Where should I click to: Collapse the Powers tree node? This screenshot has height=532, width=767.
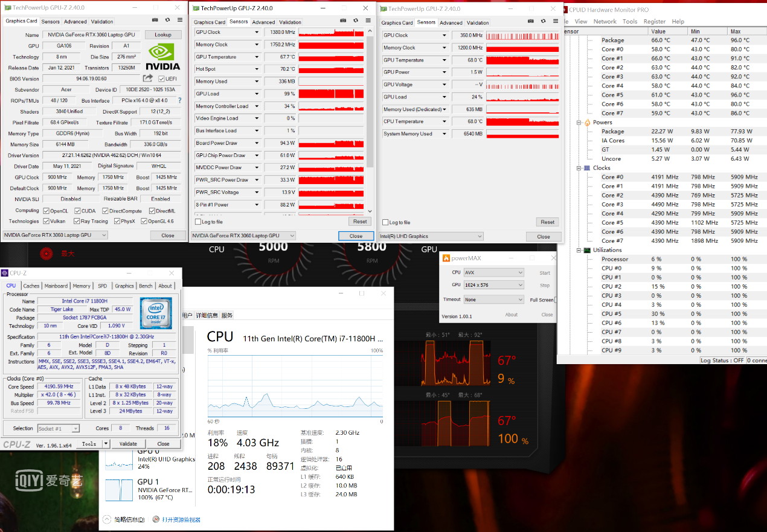579,123
